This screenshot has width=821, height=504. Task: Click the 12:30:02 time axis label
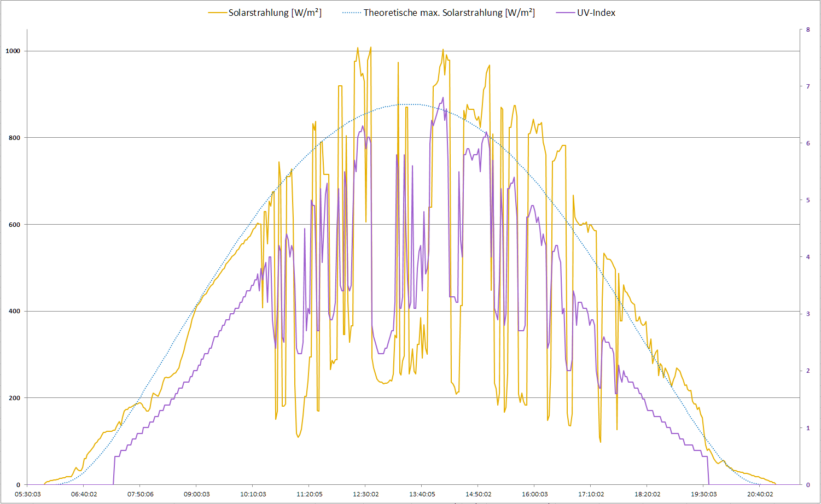[x=365, y=494]
